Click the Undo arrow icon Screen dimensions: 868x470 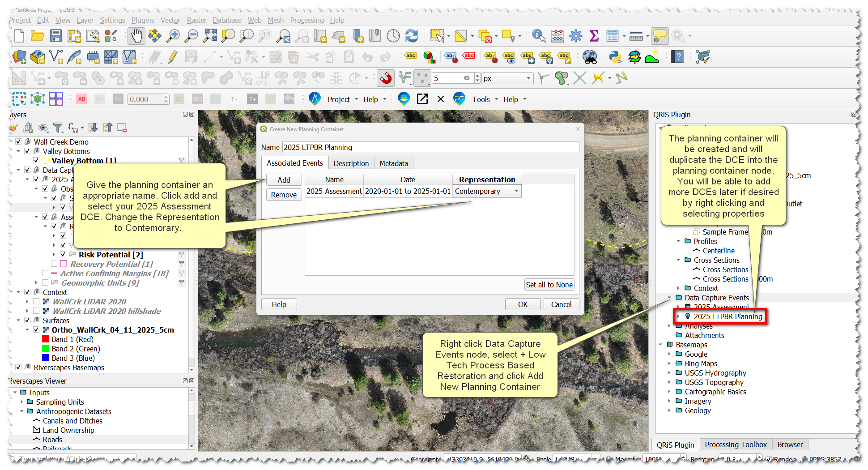[367, 57]
